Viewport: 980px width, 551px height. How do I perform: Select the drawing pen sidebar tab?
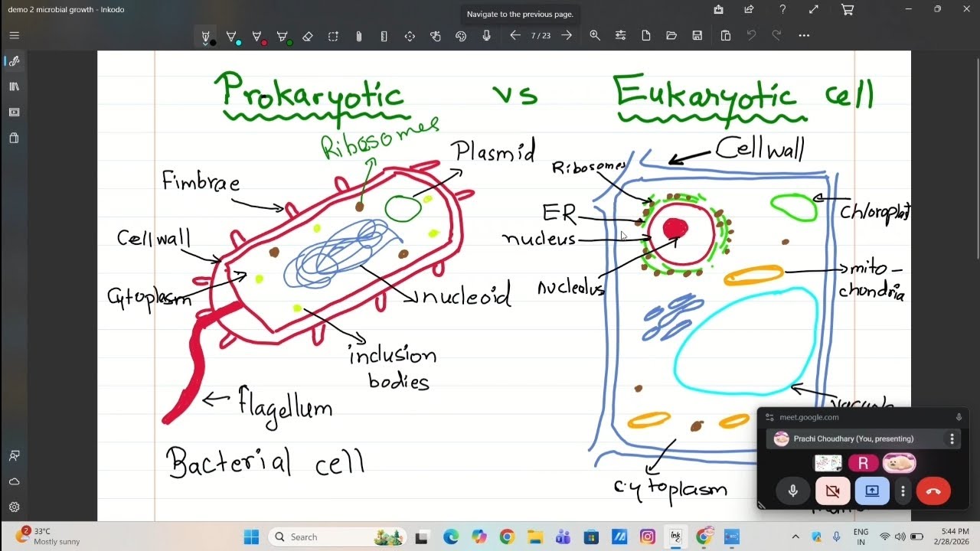point(14,61)
